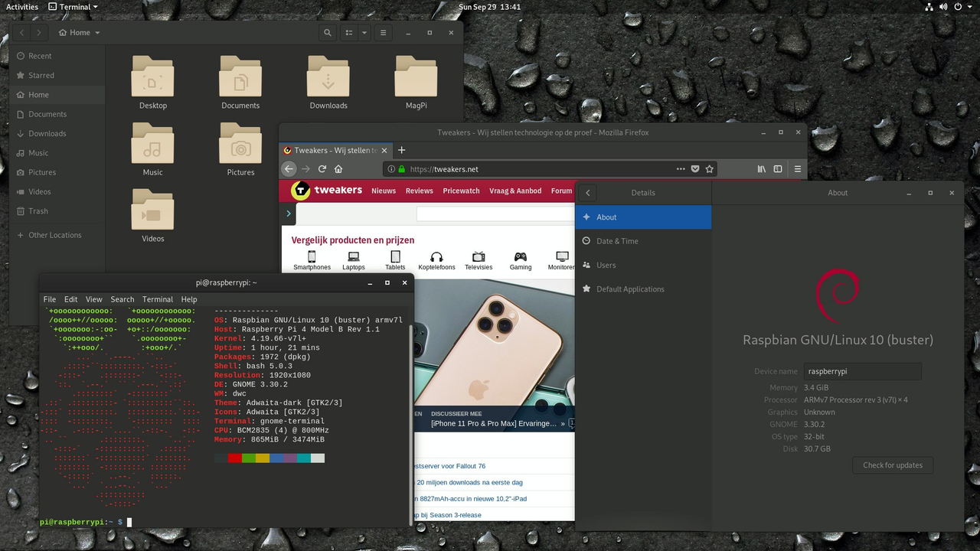
Task: Open the Firefox hamburger menu
Action: 797,168
